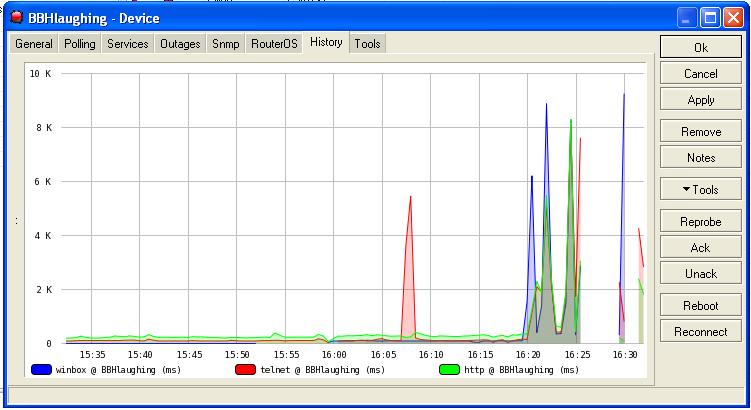Open the Snmp tab
The width and height of the screenshot is (751, 410).
[226, 44]
